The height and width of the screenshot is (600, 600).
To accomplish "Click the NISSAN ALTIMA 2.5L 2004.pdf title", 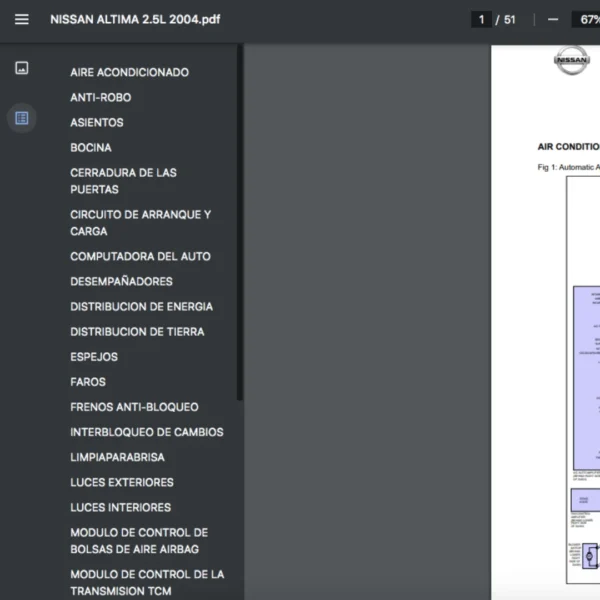I will pos(135,20).
